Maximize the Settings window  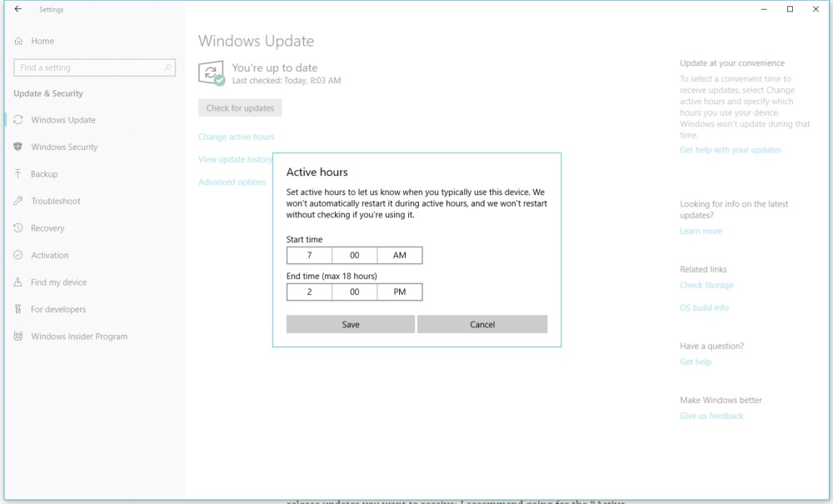790,9
